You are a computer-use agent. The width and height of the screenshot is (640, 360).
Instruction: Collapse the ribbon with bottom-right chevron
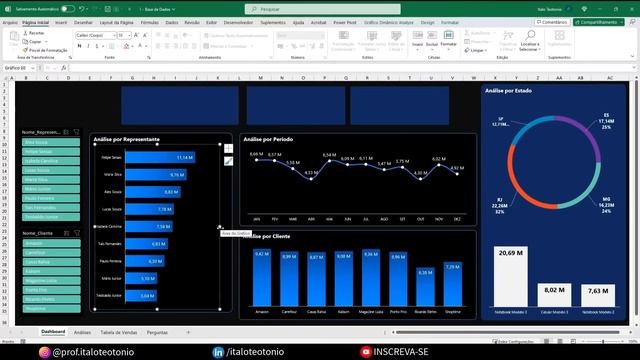632,57
